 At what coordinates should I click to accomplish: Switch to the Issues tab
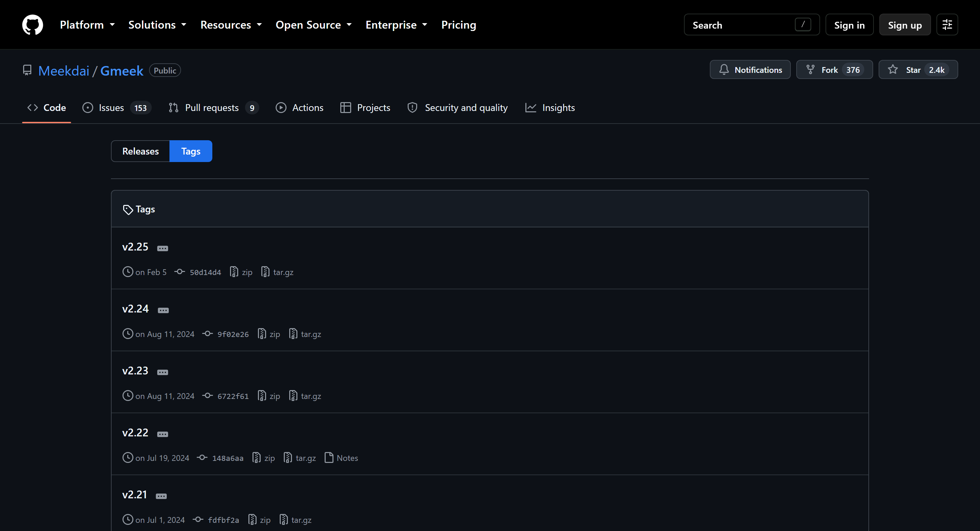pyautogui.click(x=117, y=108)
